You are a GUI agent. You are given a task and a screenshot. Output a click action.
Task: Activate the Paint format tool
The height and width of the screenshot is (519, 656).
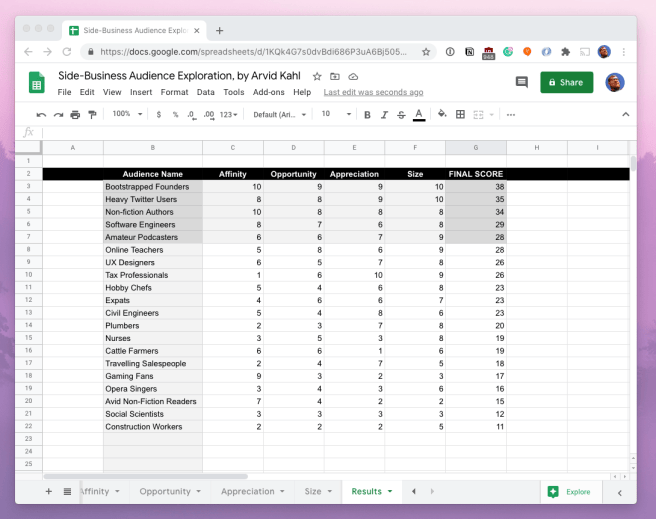click(x=92, y=115)
